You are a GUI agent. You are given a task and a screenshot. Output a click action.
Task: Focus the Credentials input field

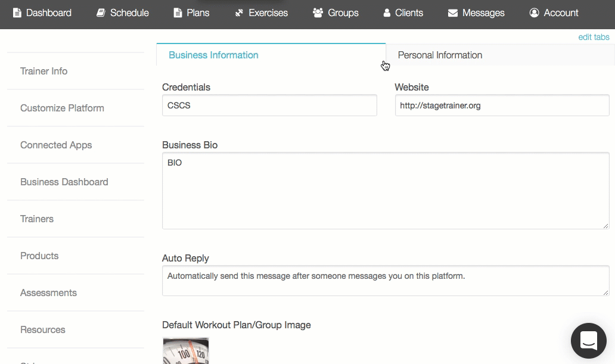click(x=269, y=105)
